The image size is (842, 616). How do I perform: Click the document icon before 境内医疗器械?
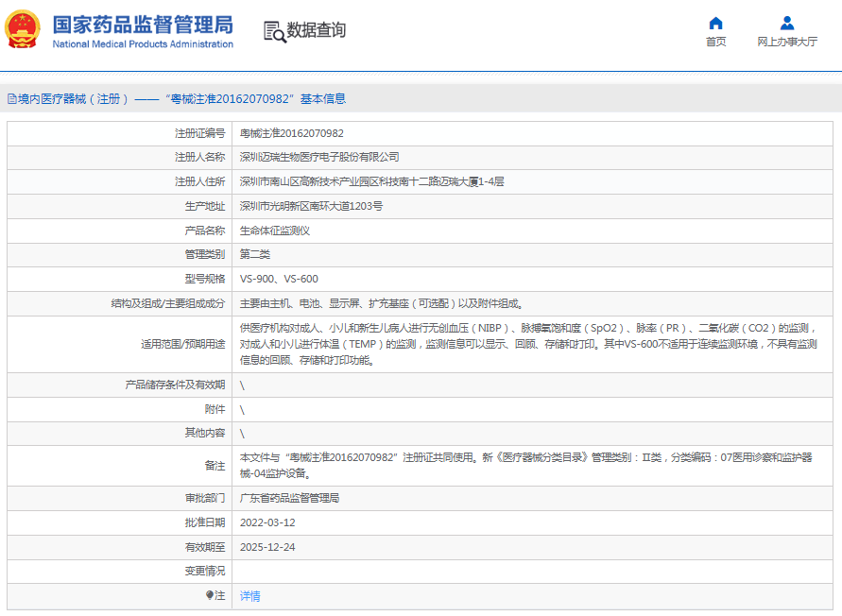click(11, 98)
